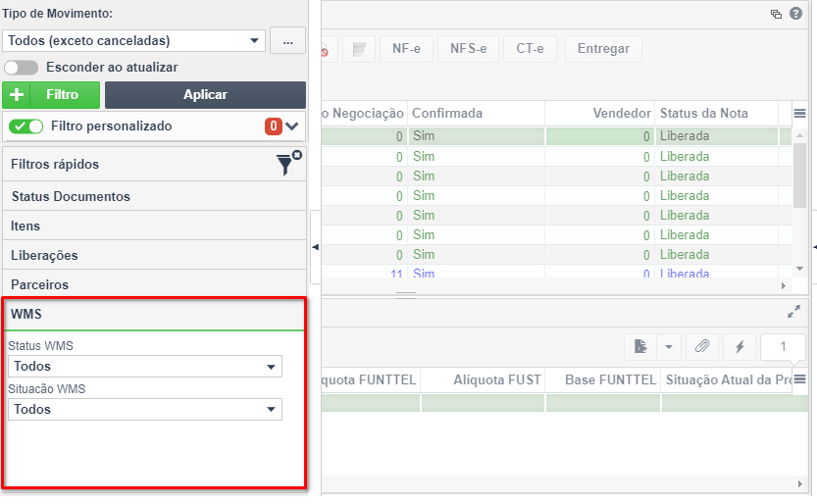Open the Status WMS dropdown
The image size is (817, 504).
pos(145,366)
